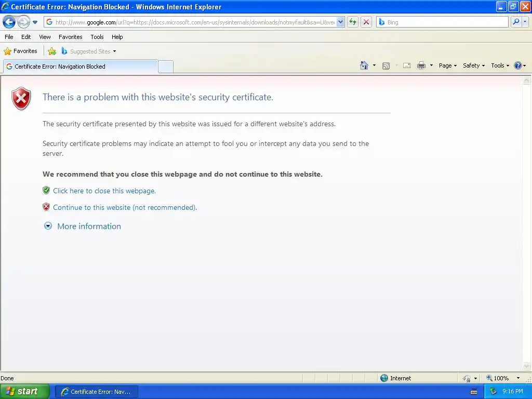Open the Page command bar menu

point(448,65)
